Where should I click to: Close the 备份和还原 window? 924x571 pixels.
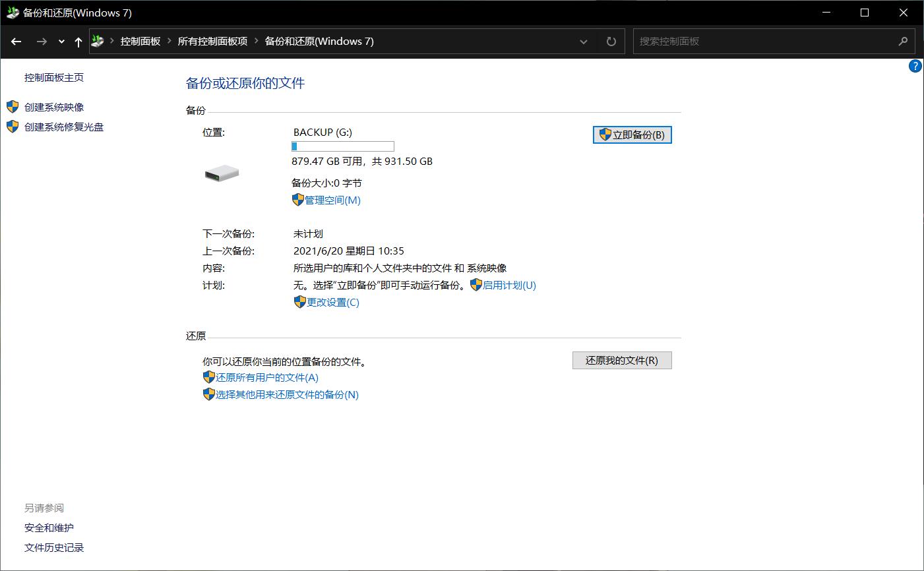904,13
